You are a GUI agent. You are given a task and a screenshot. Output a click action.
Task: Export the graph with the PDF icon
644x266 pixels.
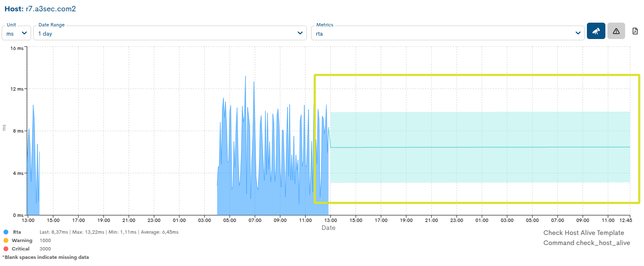click(635, 31)
